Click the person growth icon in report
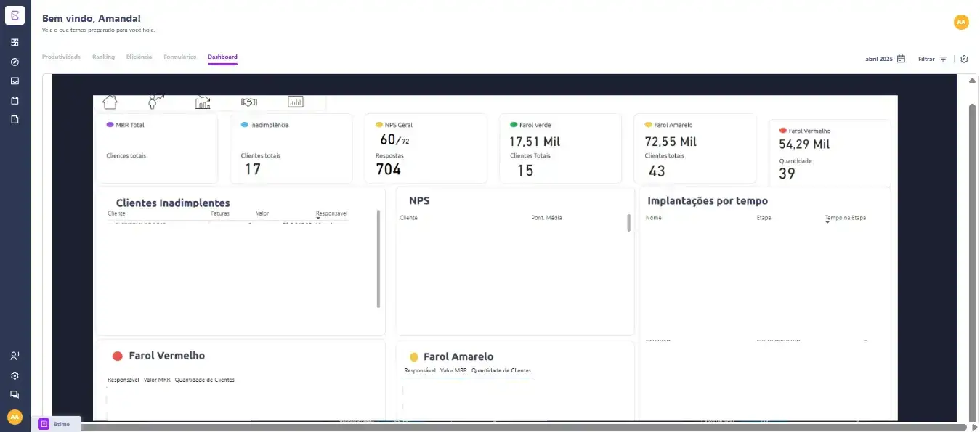980x432 pixels. [156, 102]
